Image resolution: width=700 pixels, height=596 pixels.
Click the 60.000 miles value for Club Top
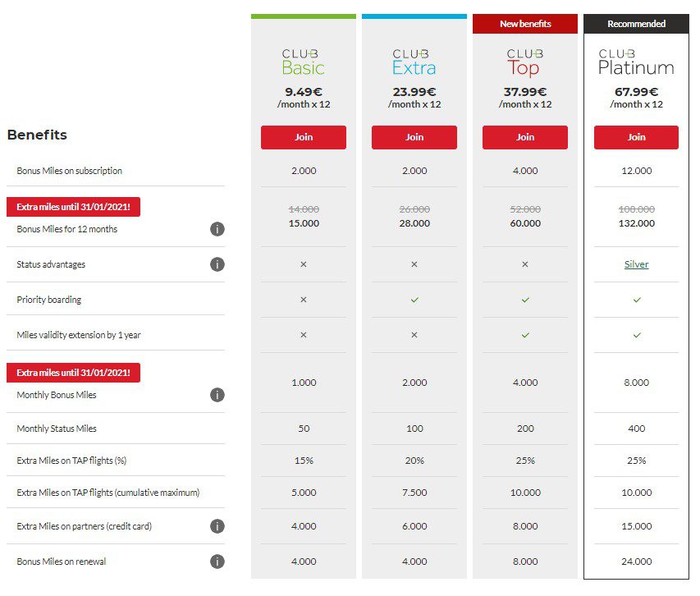click(x=525, y=223)
